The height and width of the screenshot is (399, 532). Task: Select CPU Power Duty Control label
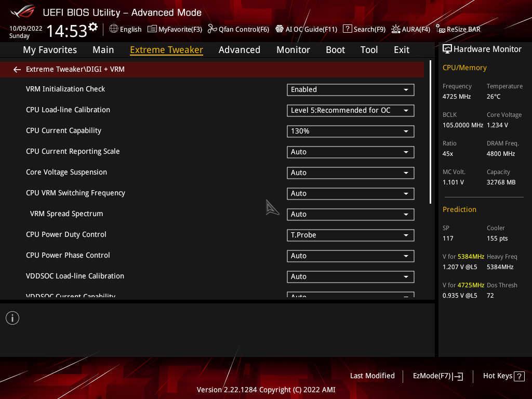(66, 234)
